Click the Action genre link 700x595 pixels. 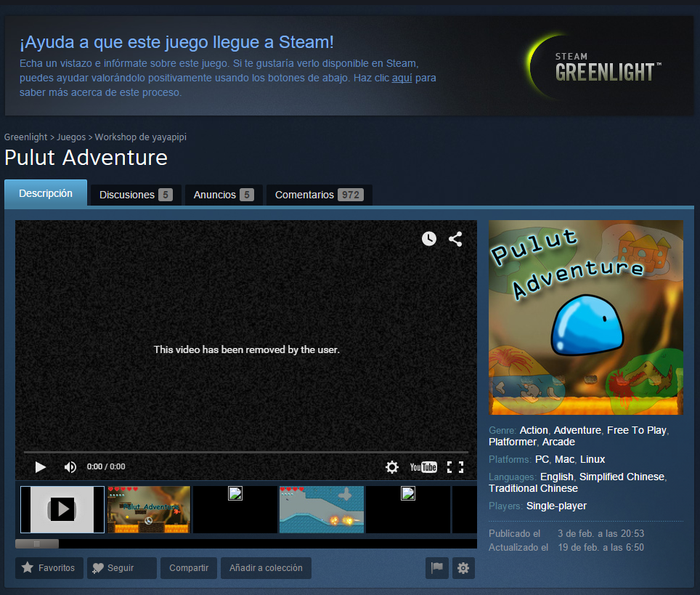(x=534, y=430)
